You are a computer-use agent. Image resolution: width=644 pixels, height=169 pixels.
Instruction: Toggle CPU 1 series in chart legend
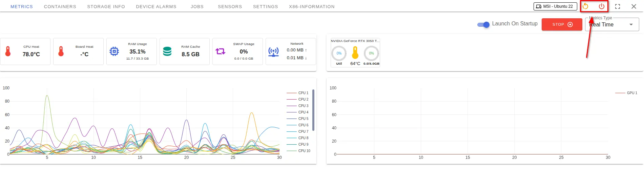point(298,93)
